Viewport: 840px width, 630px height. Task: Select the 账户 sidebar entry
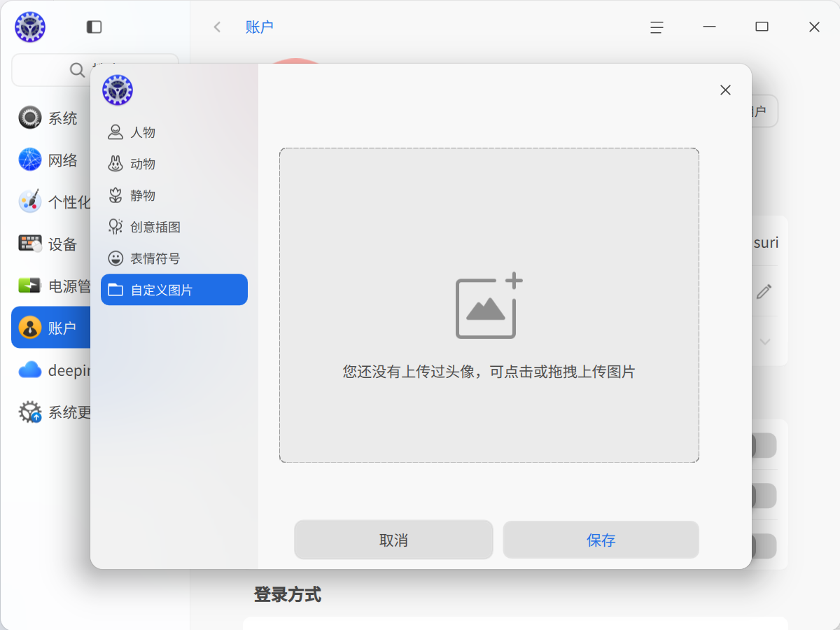pos(51,328)
